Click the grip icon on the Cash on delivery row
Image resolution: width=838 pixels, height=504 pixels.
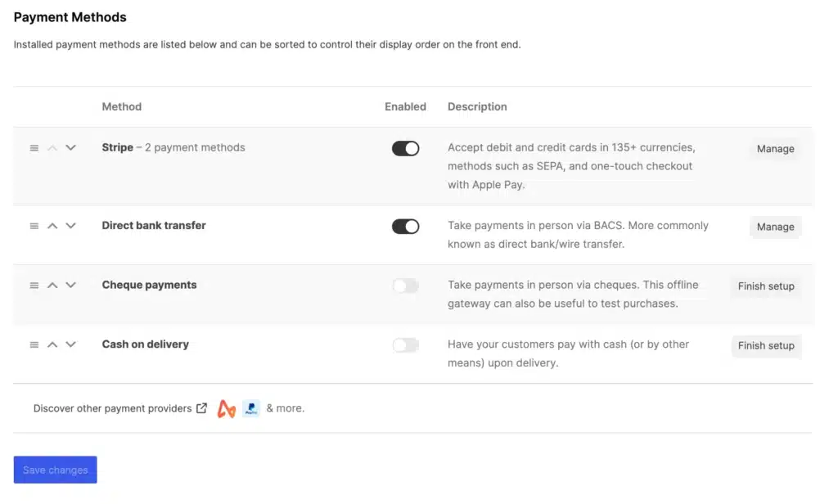tap(34, 344)
